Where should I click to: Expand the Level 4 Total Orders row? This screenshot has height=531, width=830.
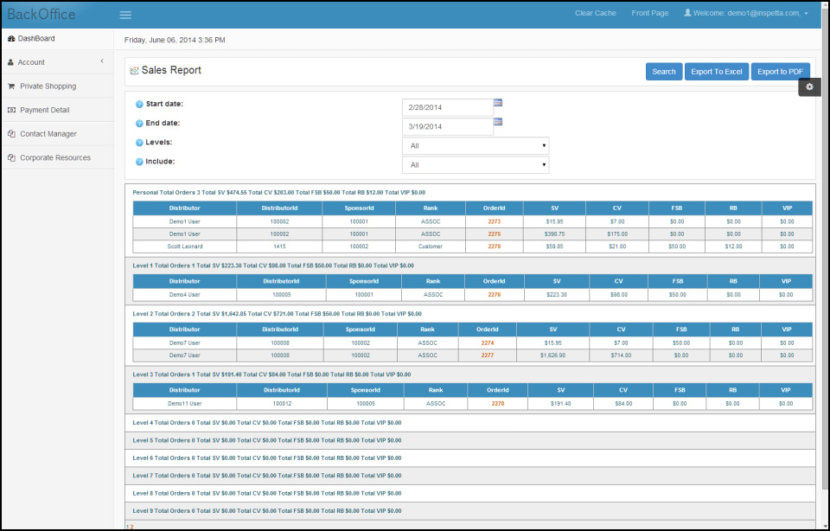tap(470, 423)
